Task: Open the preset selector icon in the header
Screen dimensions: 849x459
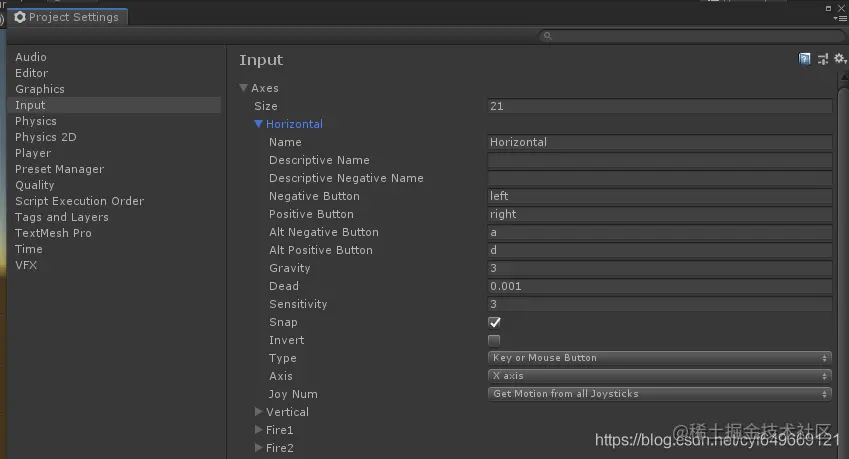Action: [x=823, y=59]
